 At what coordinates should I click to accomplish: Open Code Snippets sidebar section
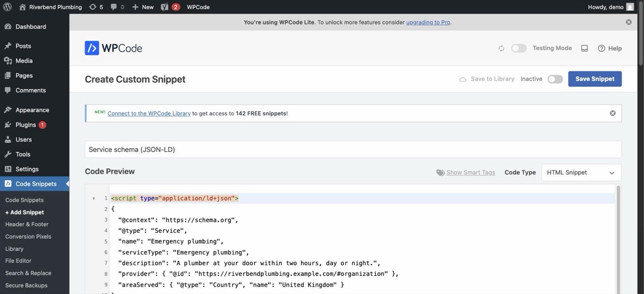[34, 184]
